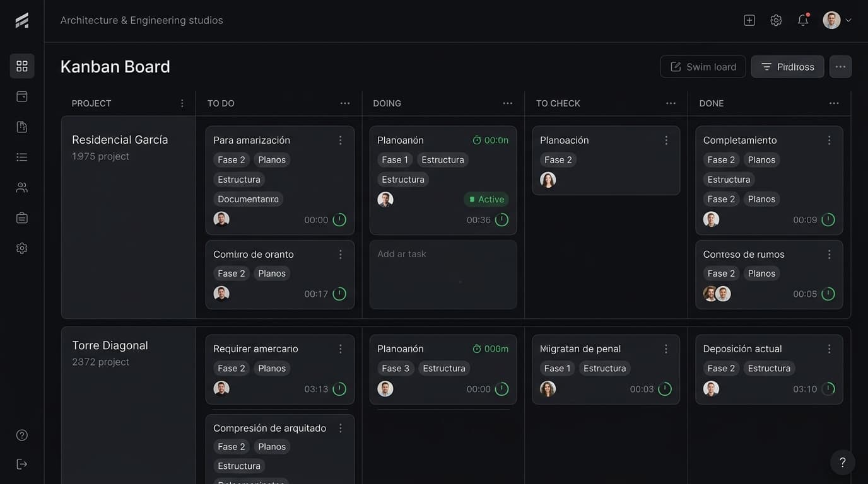Click the Swim loard button
The image size is (868, 484).
[x=703, y=67]
